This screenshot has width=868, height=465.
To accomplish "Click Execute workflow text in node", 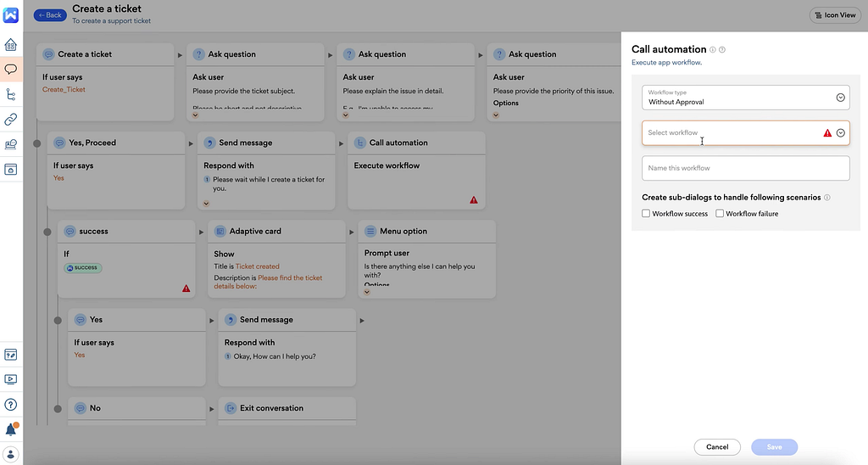I will click(387, 165).
